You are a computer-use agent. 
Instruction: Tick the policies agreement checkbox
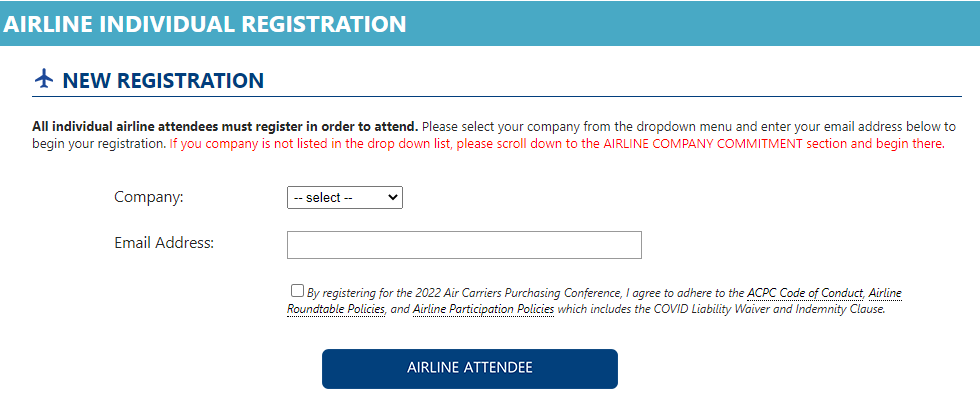point(298,291)
